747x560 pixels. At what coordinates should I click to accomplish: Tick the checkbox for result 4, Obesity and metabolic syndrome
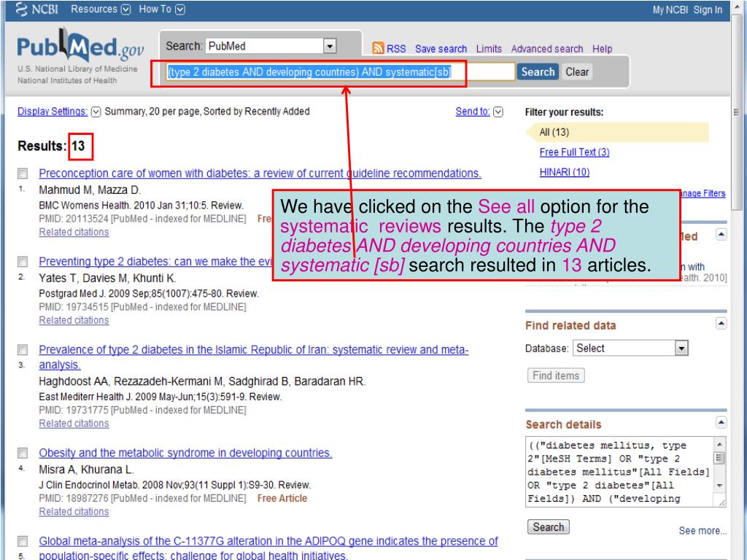23,453
